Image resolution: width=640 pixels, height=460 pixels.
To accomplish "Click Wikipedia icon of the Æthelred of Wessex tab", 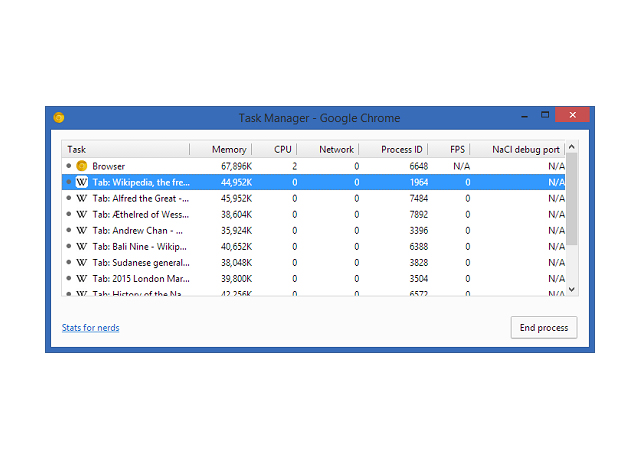I will [x=82, y=214].
